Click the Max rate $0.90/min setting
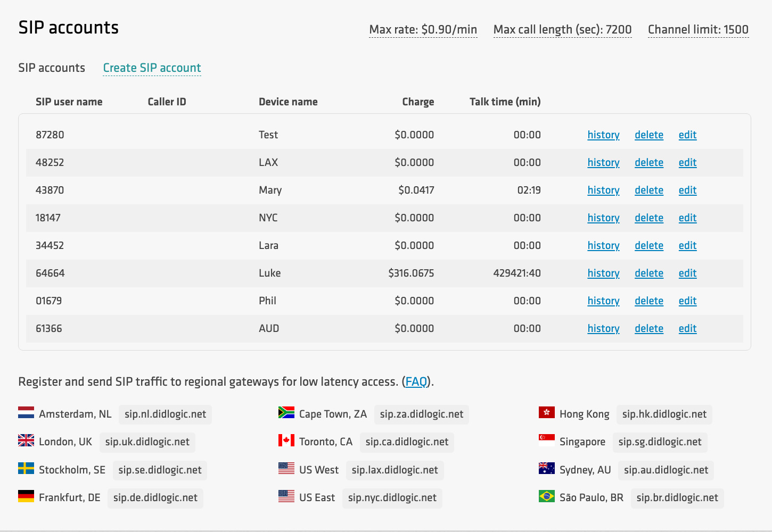772x532 pixels. 423,30
